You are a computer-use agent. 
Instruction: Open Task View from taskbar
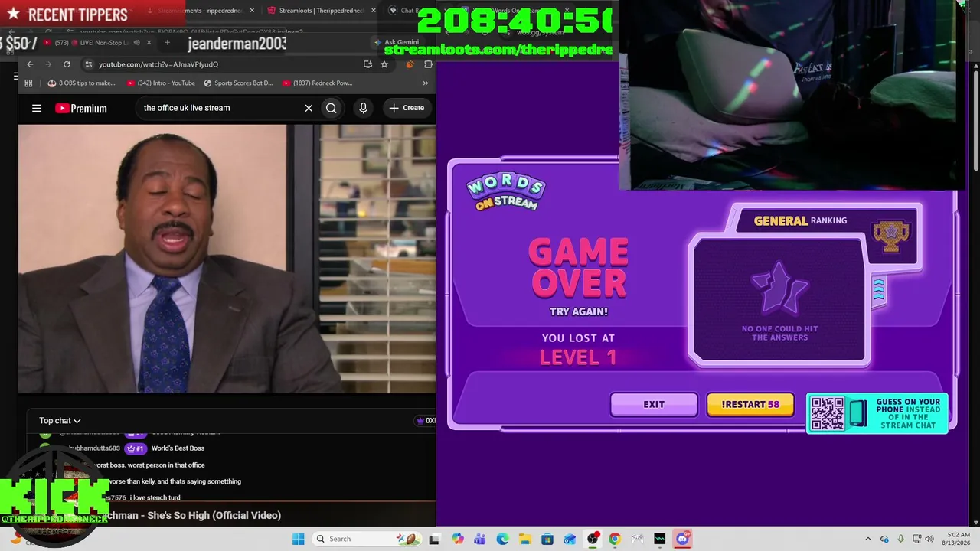click(x=434, y=539)
